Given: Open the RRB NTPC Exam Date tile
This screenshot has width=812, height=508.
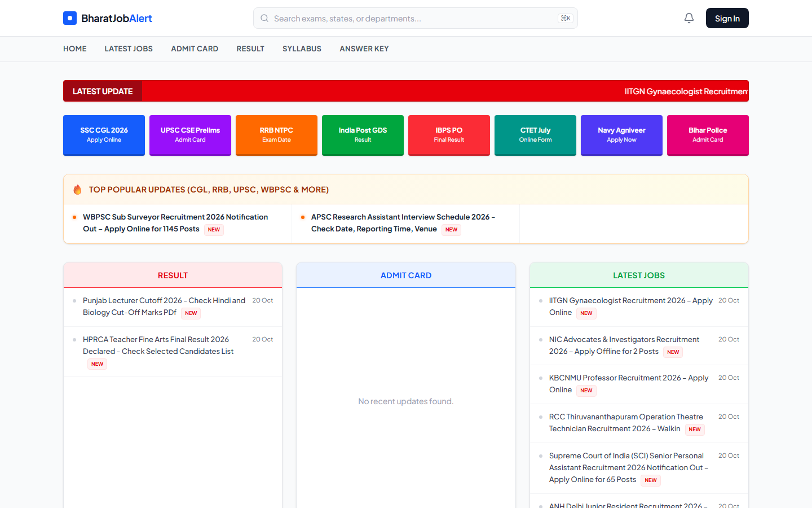Looking at the screenshot, I should click(x=276, y=135).
